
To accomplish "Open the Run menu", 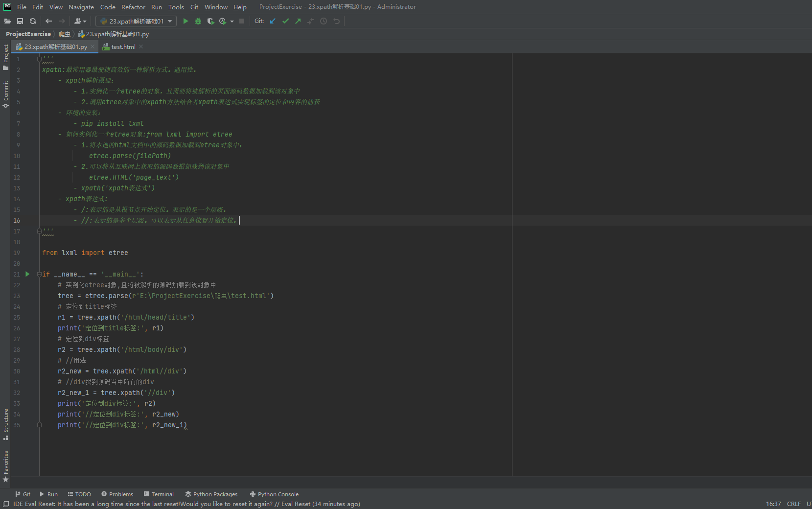I will coord(157,7).
